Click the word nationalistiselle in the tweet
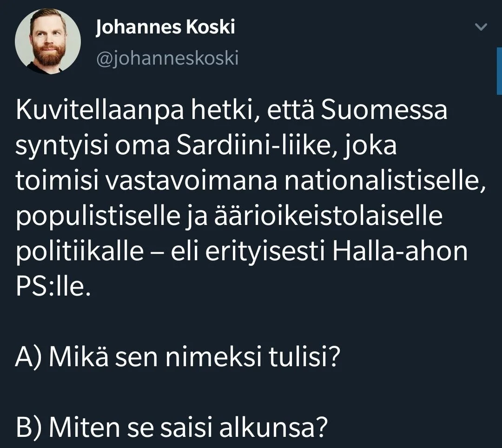Screen dimensions: 502x448 pyautogui.click(x=384, y=181)
